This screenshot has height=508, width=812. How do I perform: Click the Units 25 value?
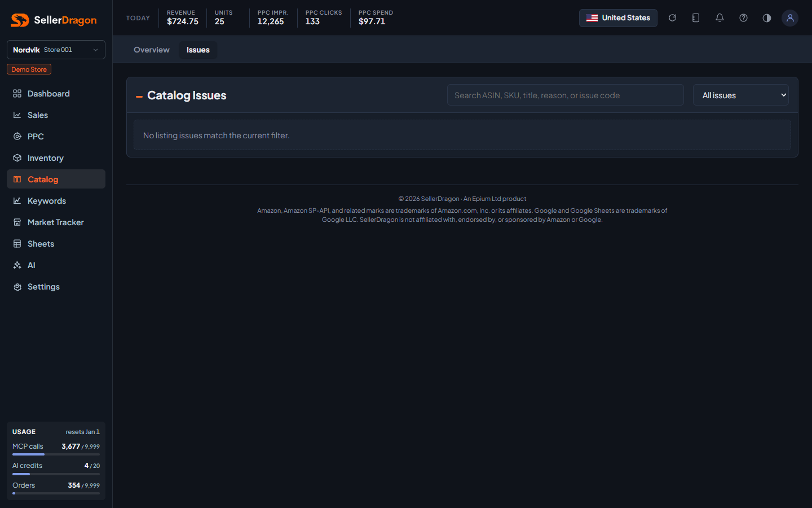(x=219, y=21)
